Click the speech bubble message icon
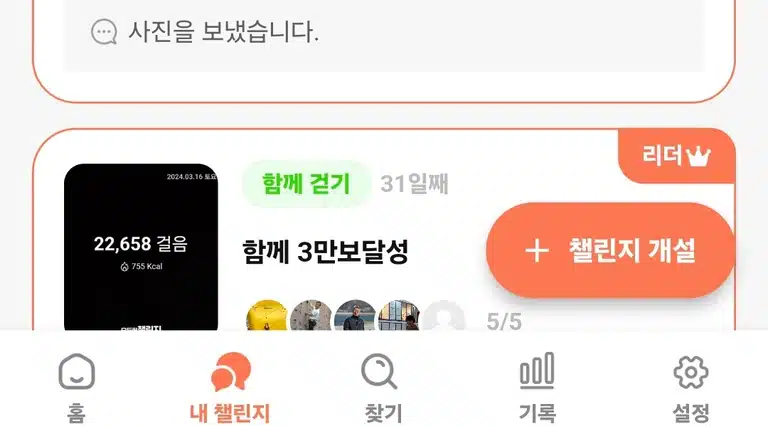 pyautogui.click(x=104, y=32)
